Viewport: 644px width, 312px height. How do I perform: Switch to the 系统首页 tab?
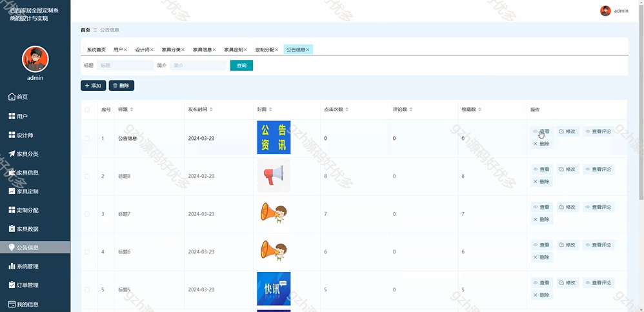click(96, 50)
